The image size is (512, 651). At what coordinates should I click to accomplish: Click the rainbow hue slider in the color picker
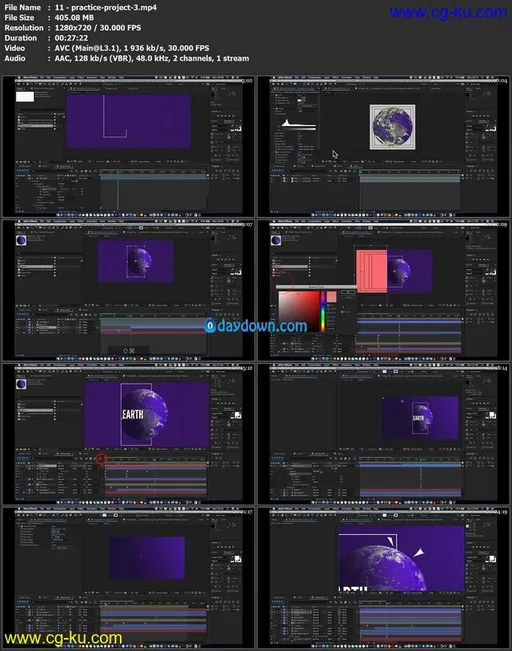[323, 312]
